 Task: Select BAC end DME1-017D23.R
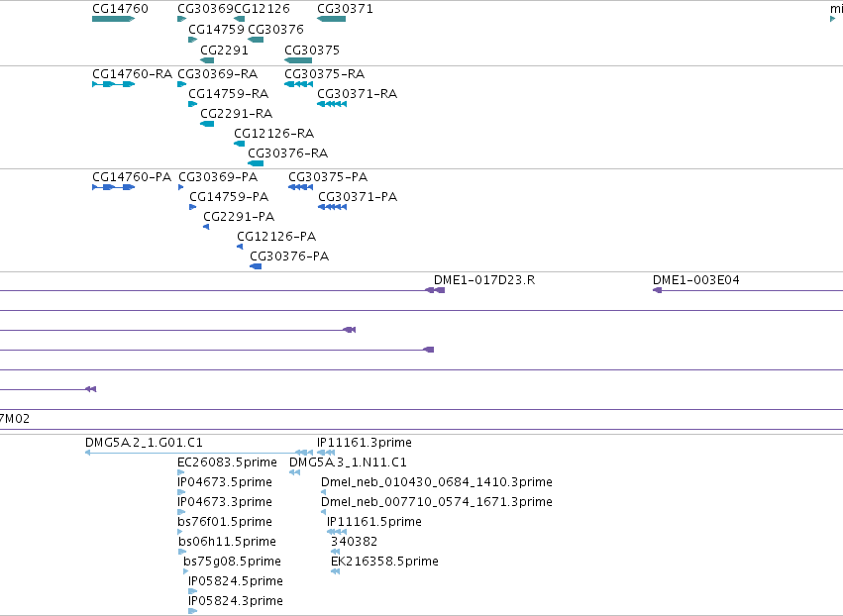(x=484, y=280)
